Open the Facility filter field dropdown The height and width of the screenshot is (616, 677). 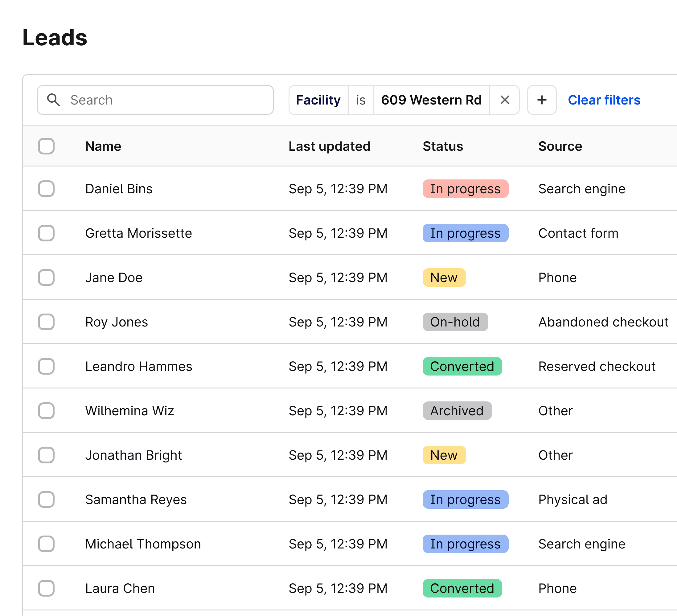[318, 100]
